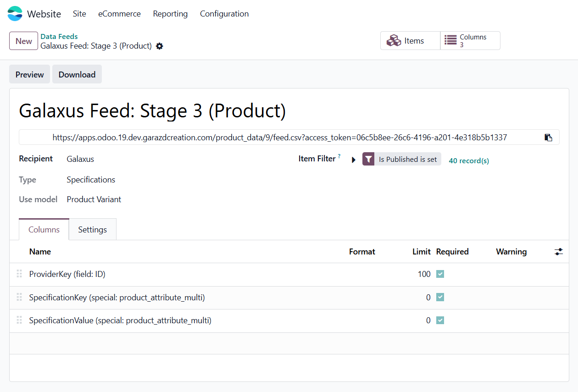The image size is (578, 392).
Task: Click the Odoo Website app logo
Action: 15,14
